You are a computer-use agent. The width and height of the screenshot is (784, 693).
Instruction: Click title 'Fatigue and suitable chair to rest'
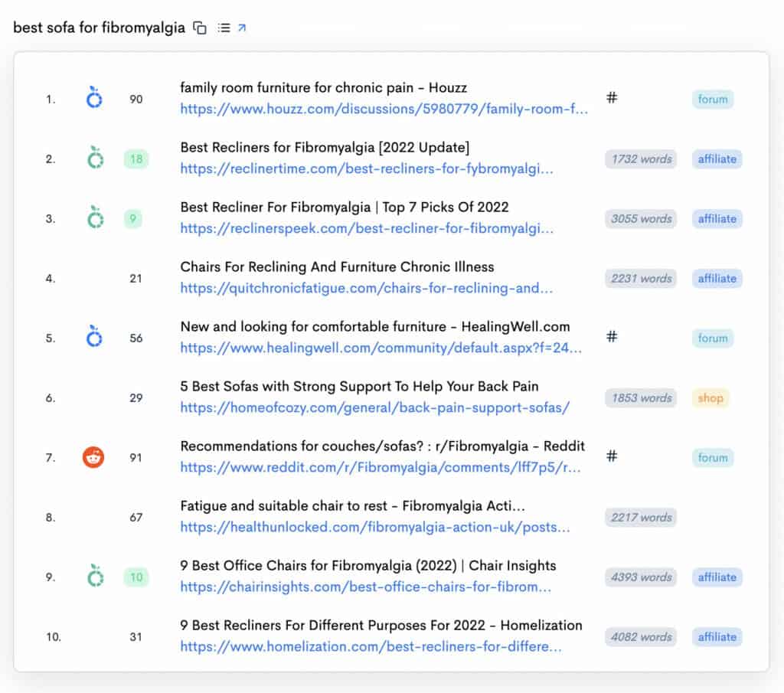[283, 506]
